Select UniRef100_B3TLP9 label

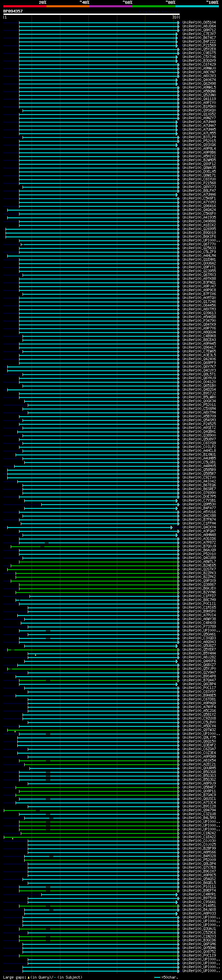(x=199, y=137)
